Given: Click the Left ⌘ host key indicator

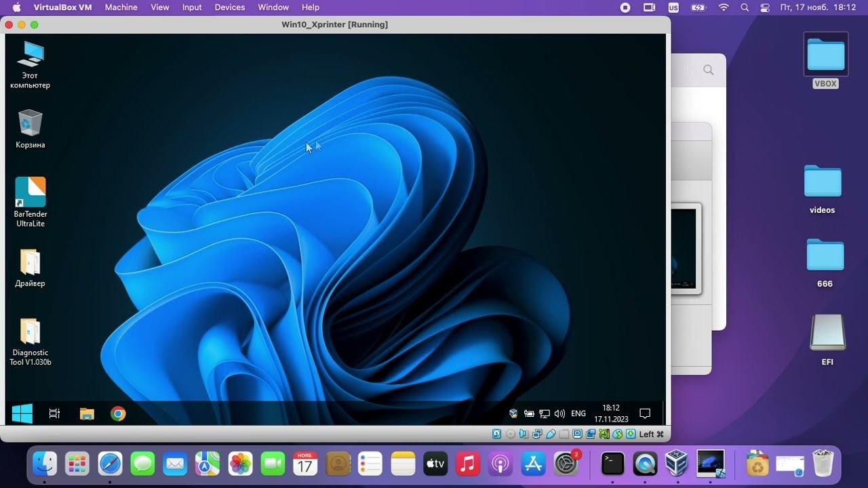Looking at the screenshot, I should tap(651, 434).
